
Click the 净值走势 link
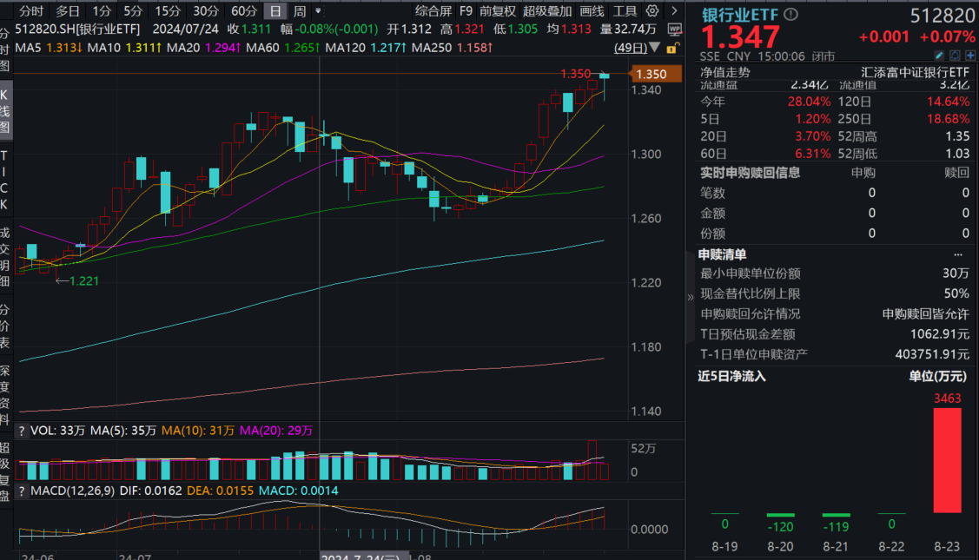724,72
